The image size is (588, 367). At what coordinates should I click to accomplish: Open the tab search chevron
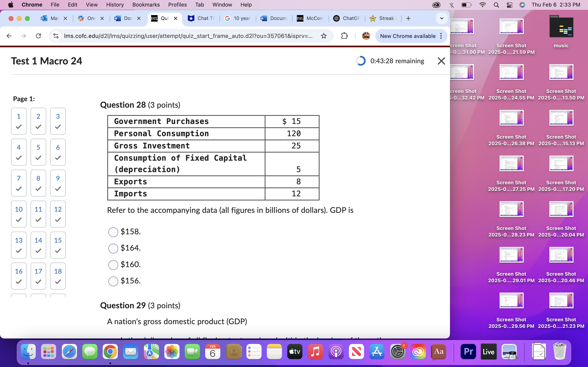(x=441, y=18)
